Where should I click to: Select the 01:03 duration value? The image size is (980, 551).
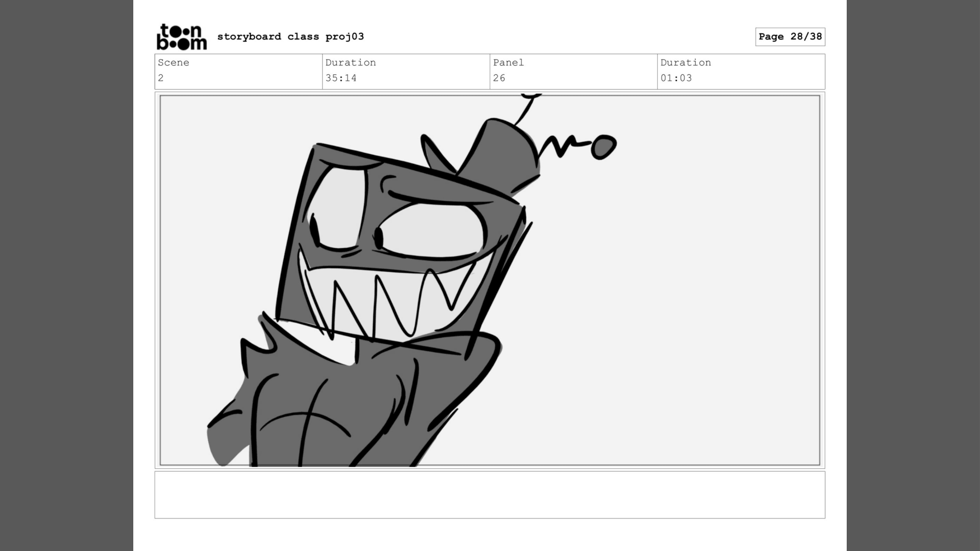[677, 77]
